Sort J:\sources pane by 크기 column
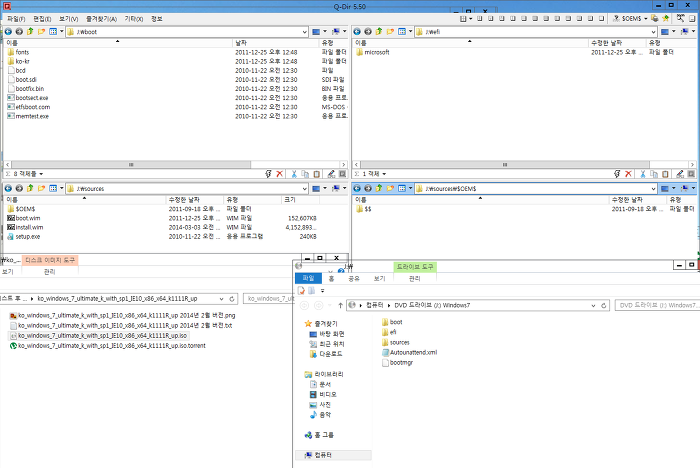This screenshot has width=700, height=468. coord(300,200)
